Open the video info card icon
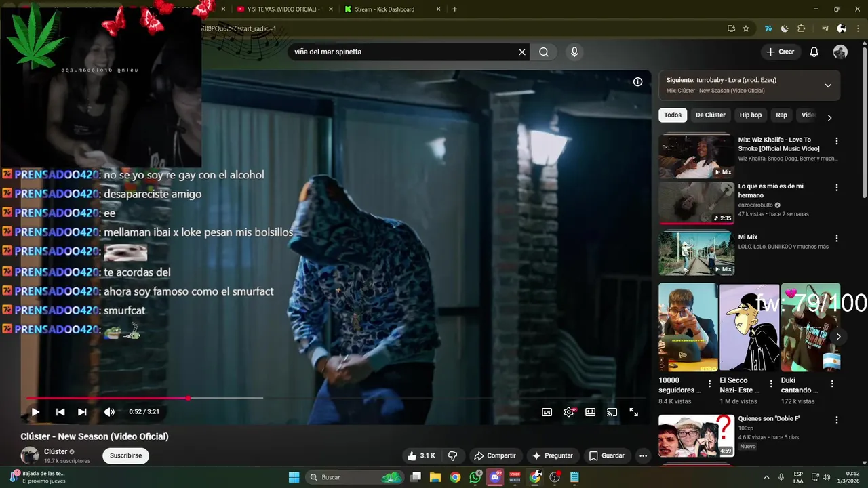 [x=637, y=82]
